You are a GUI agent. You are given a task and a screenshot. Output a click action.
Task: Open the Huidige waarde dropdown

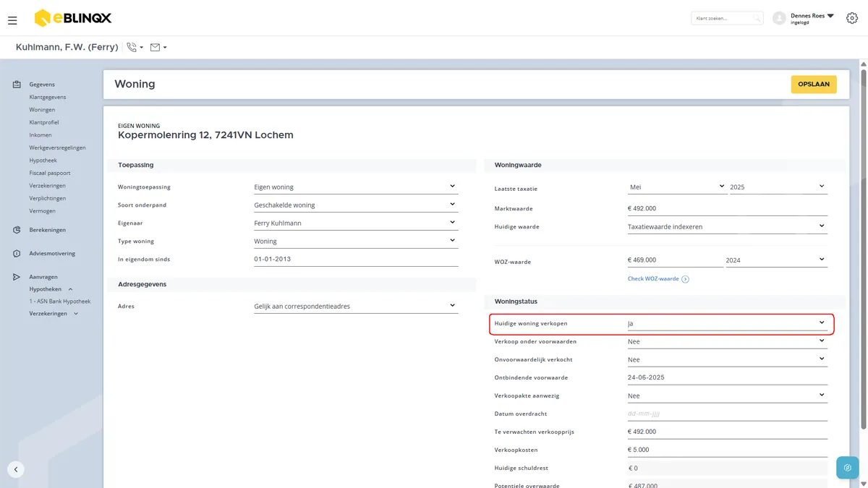727,226
